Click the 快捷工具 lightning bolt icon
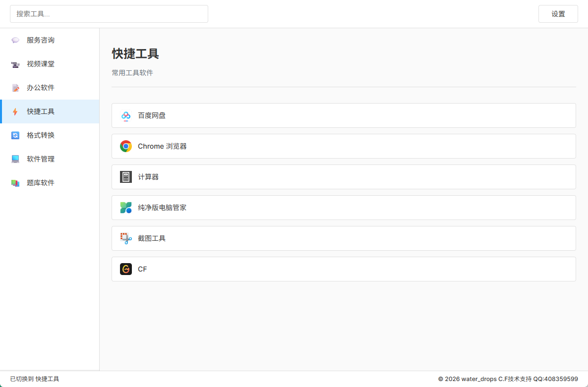Image resolution: width=588 pixels, height=387 pixels. pyautogui.click(x=15, y=111)
